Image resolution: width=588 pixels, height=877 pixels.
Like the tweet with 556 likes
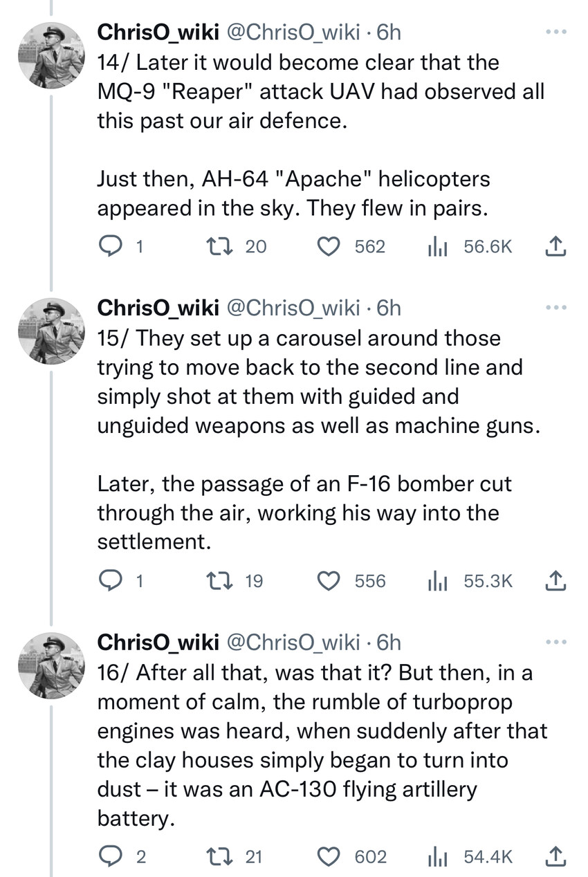pyautogui.click(x=329, y=581)
